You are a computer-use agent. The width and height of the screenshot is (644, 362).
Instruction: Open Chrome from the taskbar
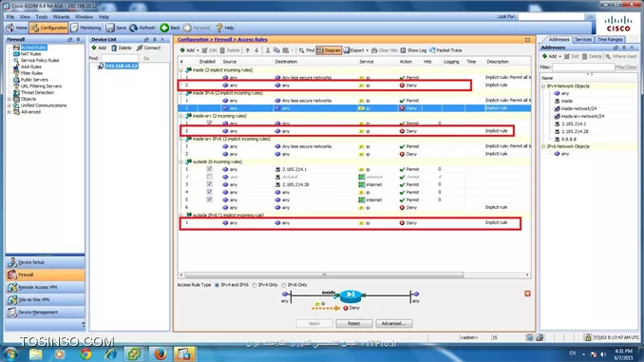click(85, 353)
